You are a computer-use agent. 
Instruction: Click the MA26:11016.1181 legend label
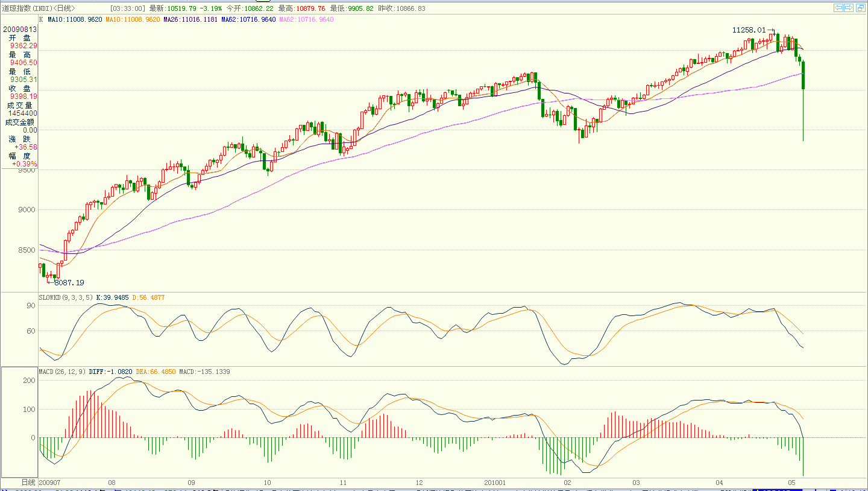(190, 19)
